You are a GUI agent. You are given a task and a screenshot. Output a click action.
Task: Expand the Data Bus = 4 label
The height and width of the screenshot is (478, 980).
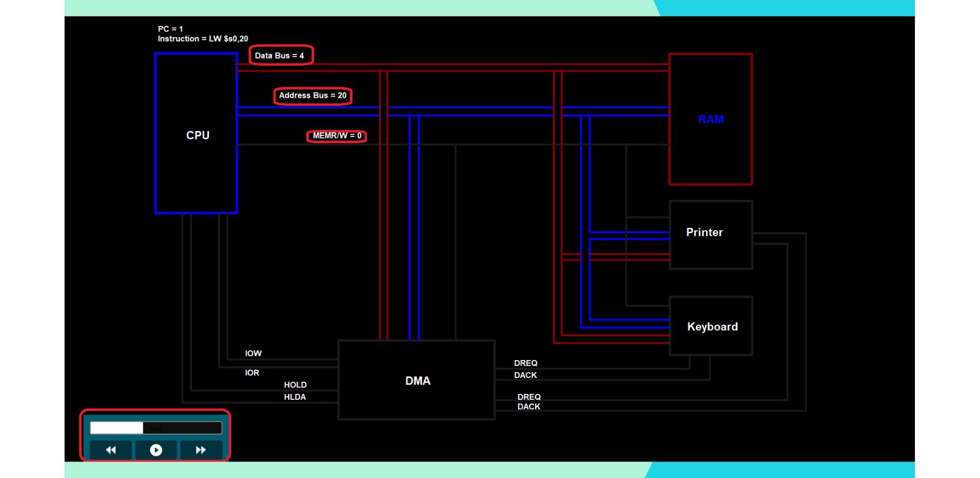pos(280,54)
